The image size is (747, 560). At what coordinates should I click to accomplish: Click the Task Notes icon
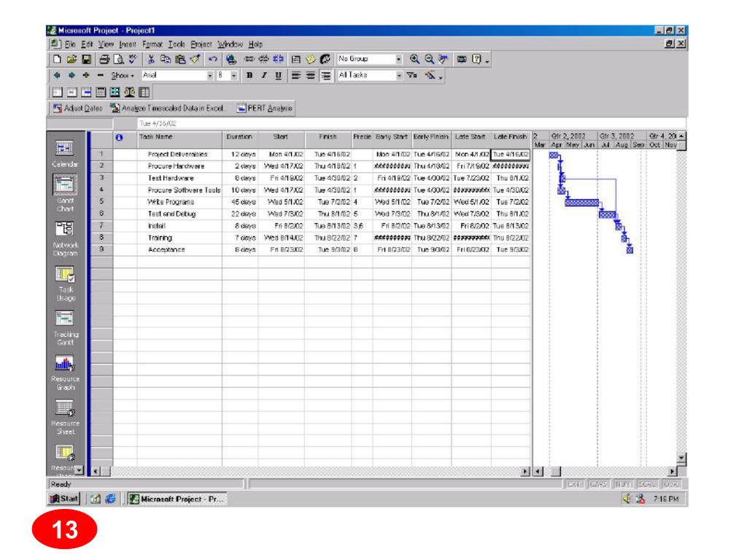pyautogui.click(x=311, y=59)
